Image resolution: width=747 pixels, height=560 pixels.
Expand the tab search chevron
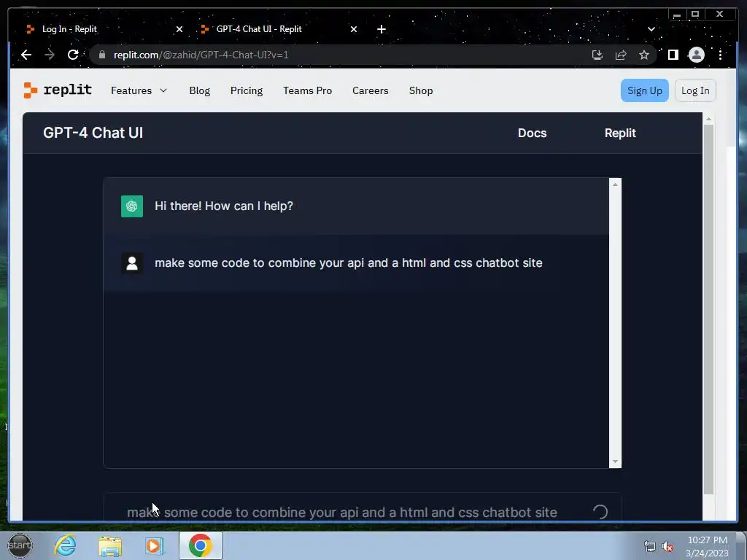651,29
